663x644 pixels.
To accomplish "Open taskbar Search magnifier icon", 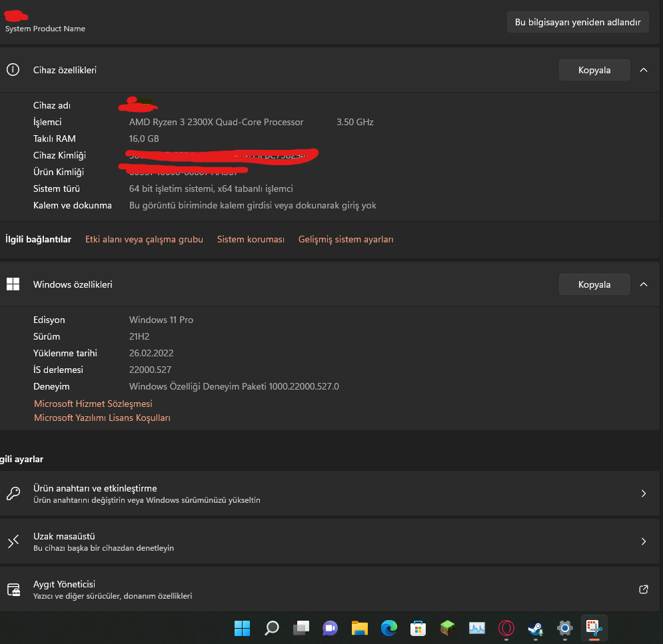I will click(x=271, y=628).
